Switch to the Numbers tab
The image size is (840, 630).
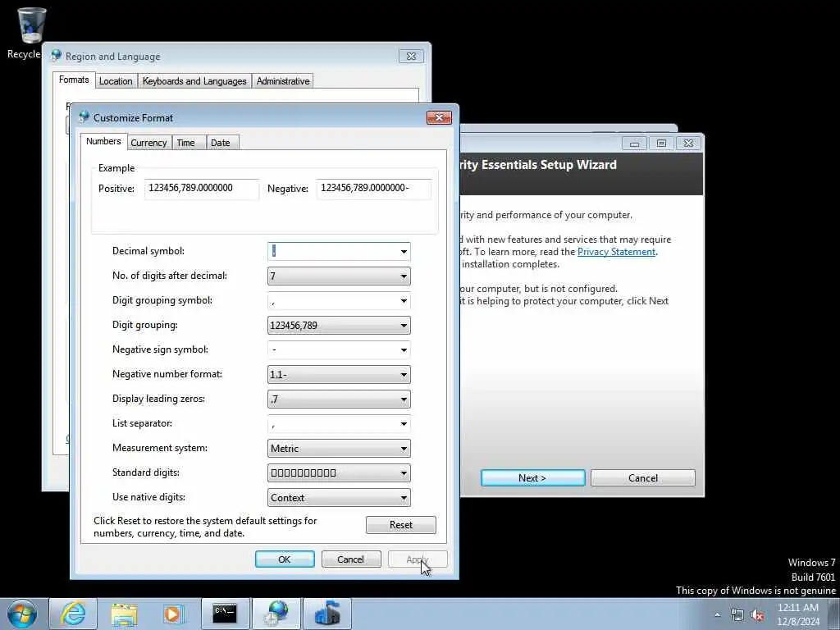tap(104, 141)
